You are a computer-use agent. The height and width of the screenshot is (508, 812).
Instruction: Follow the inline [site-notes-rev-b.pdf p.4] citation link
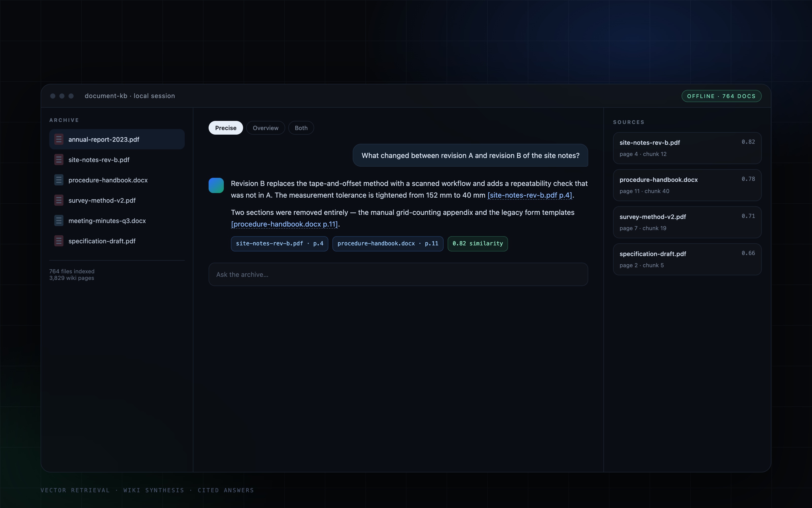(530, 195)
